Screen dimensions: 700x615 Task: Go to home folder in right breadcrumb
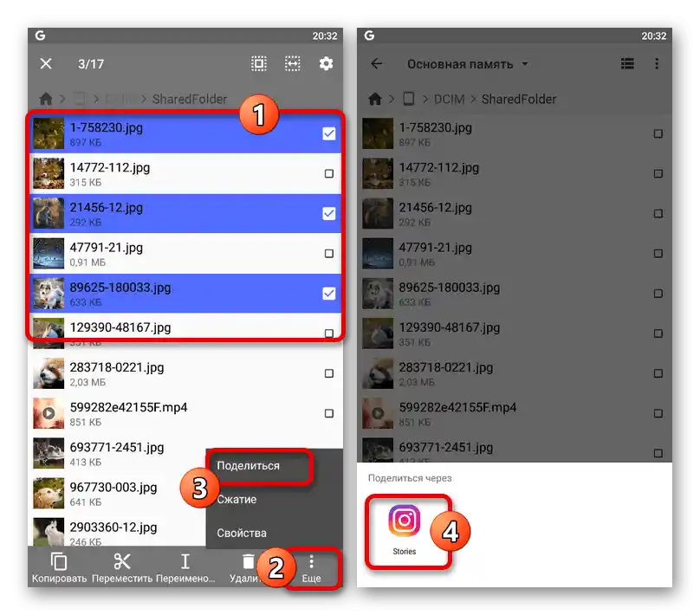[375, 99]
